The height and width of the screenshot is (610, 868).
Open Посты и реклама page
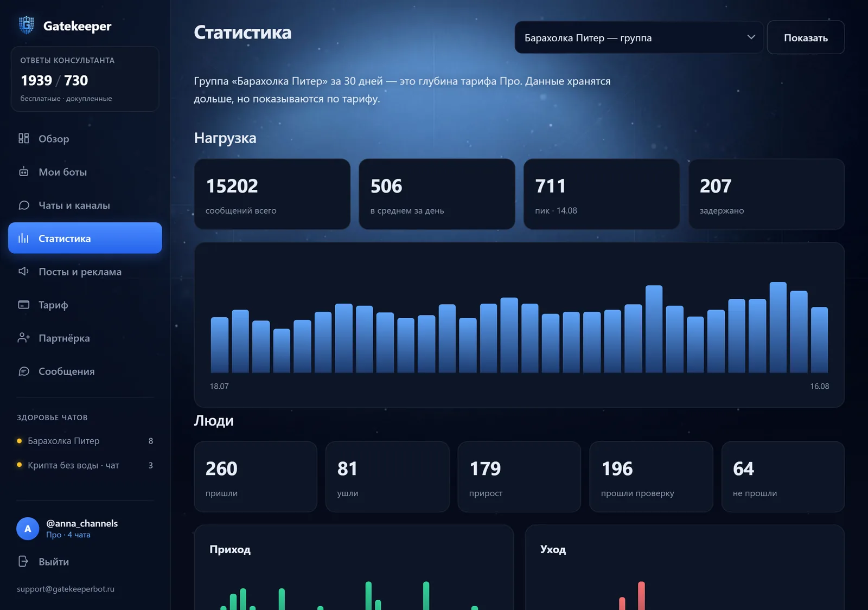point(85,271)
